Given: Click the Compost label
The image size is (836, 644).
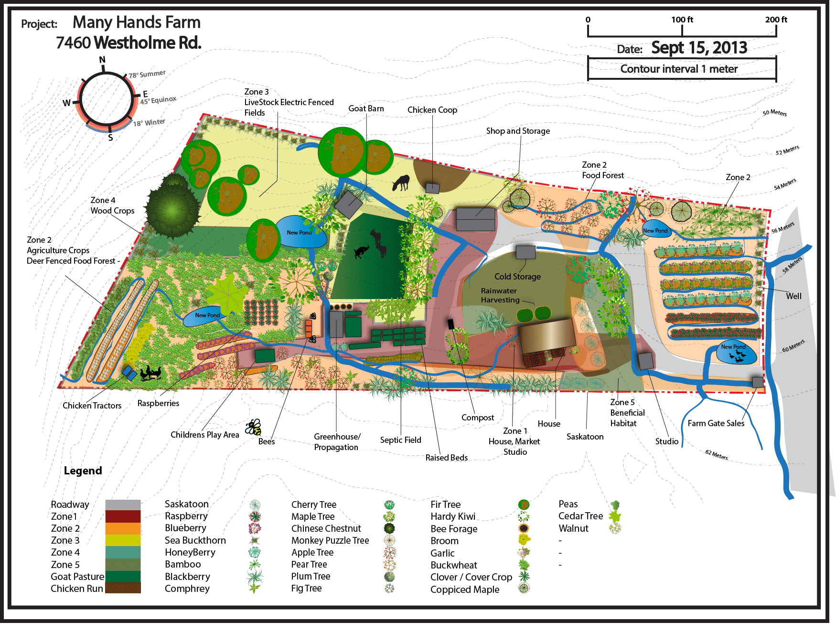Looking at the screenshot, I should (477, 418).
